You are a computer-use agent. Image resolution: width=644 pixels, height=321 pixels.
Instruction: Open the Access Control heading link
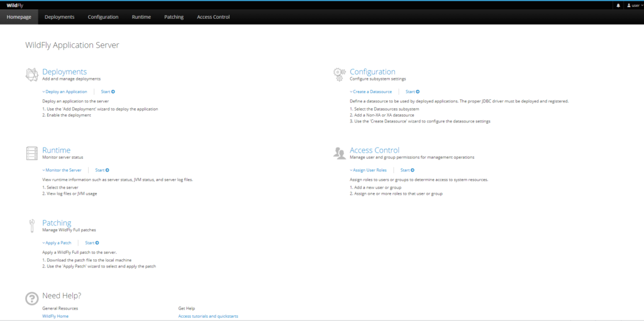tap(375, 150)
